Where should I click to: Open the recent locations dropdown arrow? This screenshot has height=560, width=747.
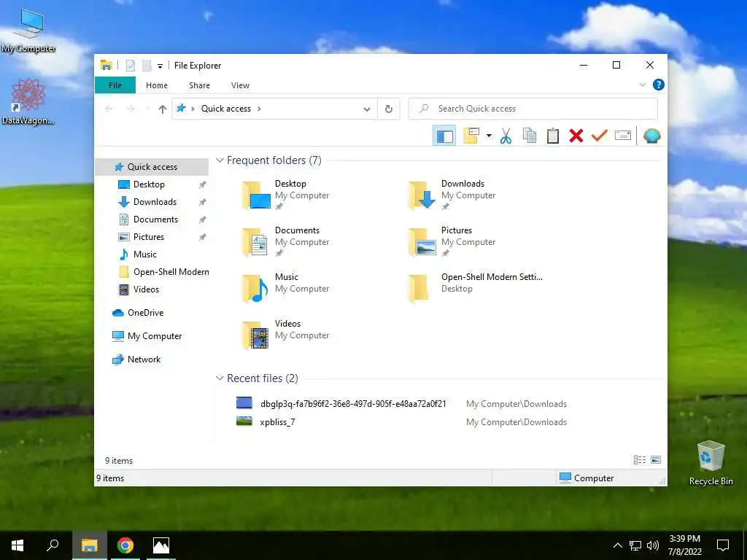pyautogui.click(x=147, y=109)
